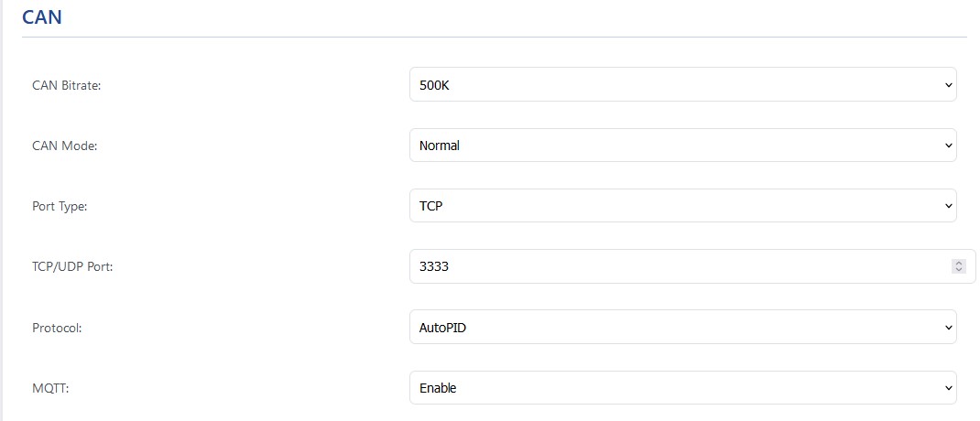This screenshot has height=421, width=980.
Task: Click the "Protocol:" label
Action: (57, 328)
